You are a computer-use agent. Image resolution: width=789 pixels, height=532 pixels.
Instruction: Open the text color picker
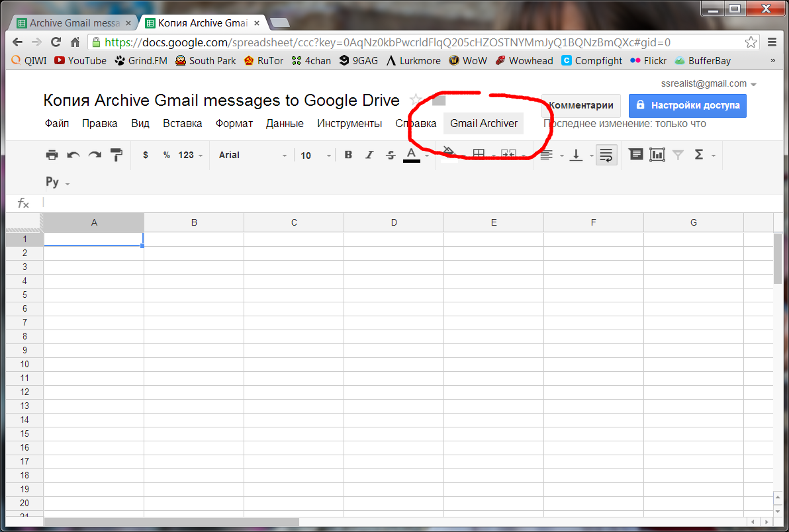pyautogui.click(x=411, y=155)
